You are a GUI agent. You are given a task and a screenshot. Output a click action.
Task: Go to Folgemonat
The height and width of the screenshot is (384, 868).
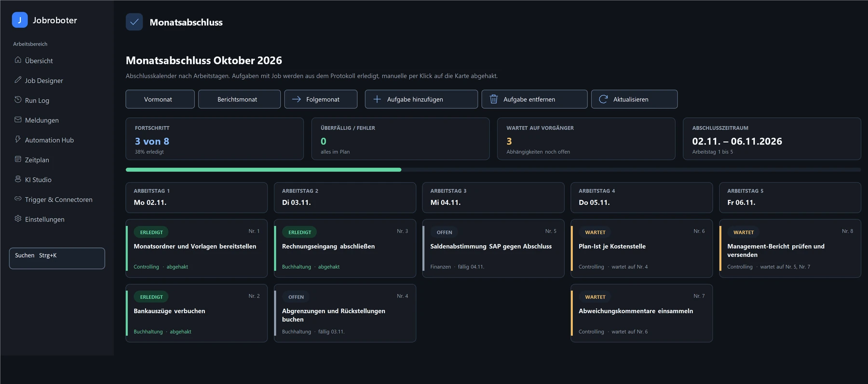click(x=321, y=99)
